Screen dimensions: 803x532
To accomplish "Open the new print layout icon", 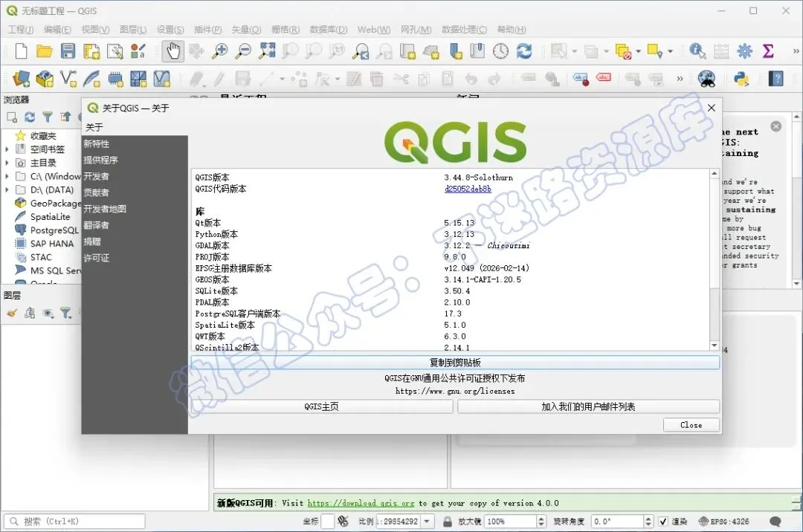I will click(x=91, y=51).
